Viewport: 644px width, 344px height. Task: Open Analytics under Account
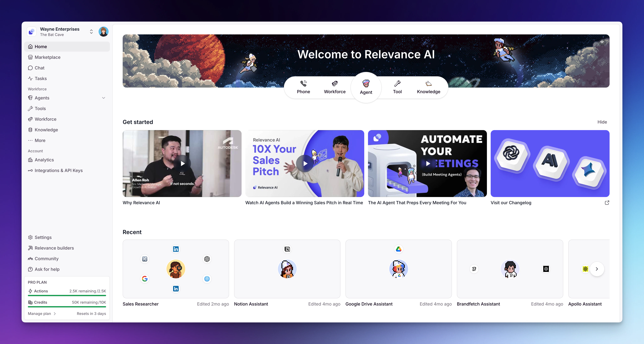click(x=44, y=160)
